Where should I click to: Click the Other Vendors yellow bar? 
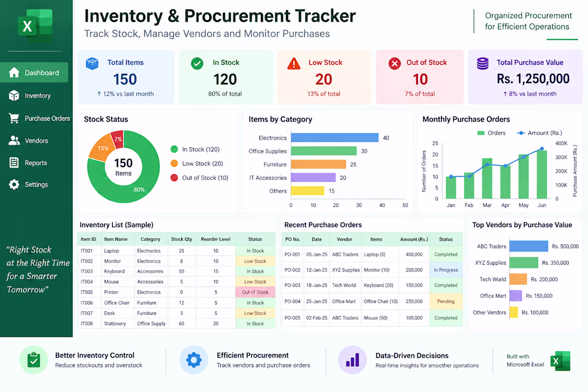[514, 312]
